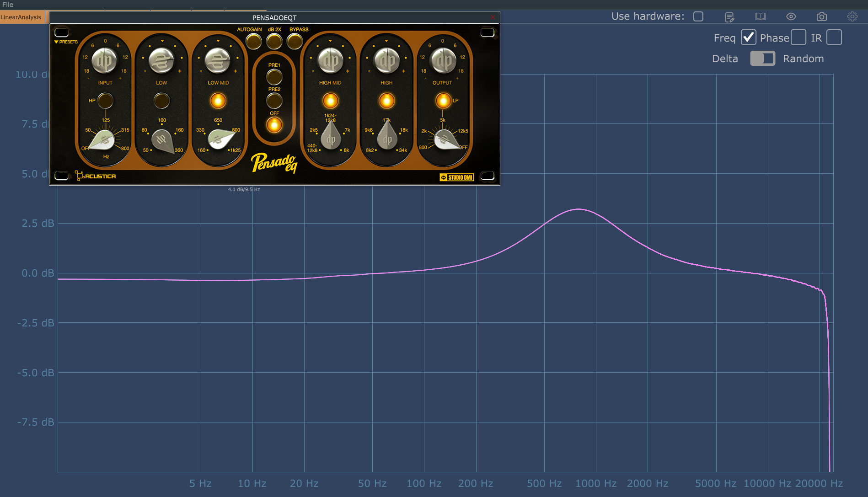Toggle the HP filter button

[106, 101]
